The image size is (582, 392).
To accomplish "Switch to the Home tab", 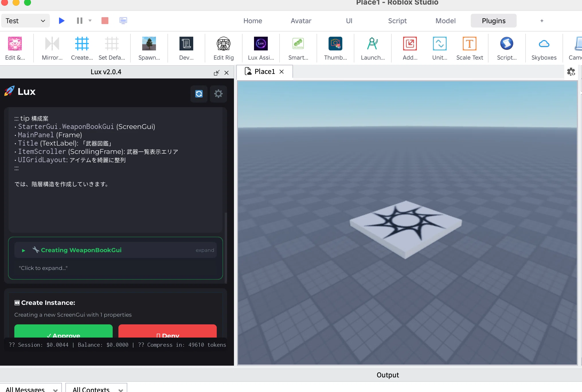I will coord(253,21).
